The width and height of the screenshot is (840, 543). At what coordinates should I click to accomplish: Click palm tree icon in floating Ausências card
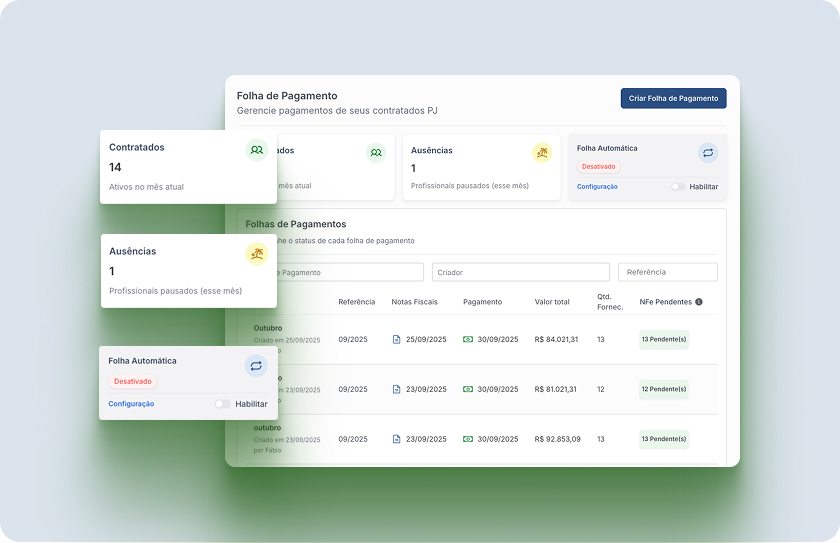click(257, 254)
